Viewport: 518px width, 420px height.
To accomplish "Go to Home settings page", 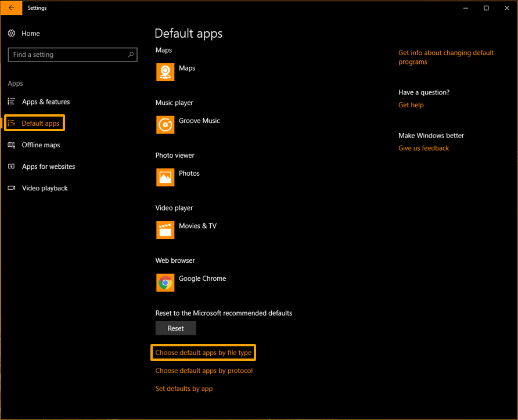I will 31,33.
